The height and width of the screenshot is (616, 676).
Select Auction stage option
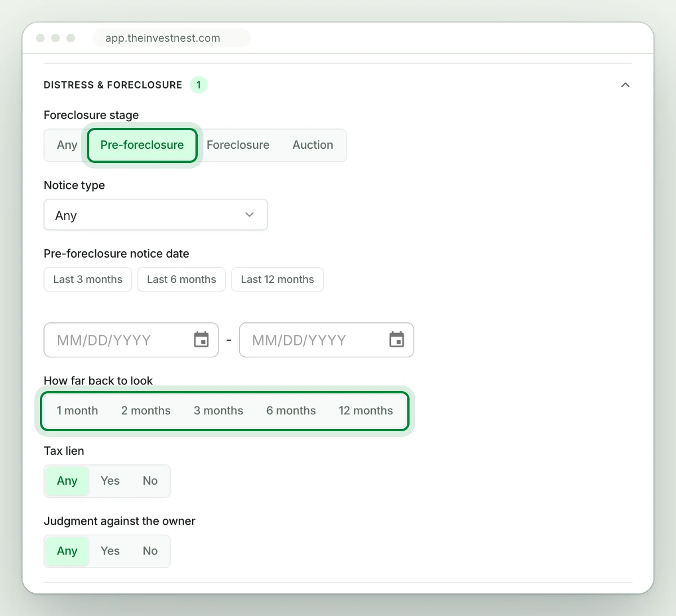(313, 145)
